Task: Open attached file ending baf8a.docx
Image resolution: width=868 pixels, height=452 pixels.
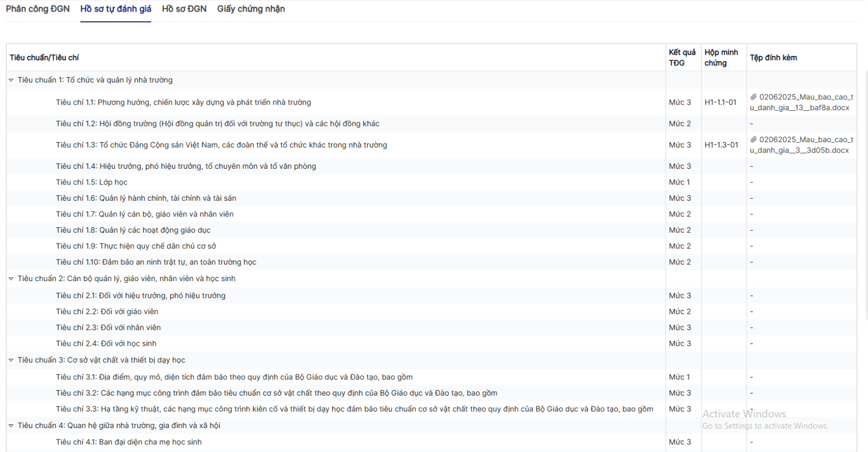Action: coord(801,103)
